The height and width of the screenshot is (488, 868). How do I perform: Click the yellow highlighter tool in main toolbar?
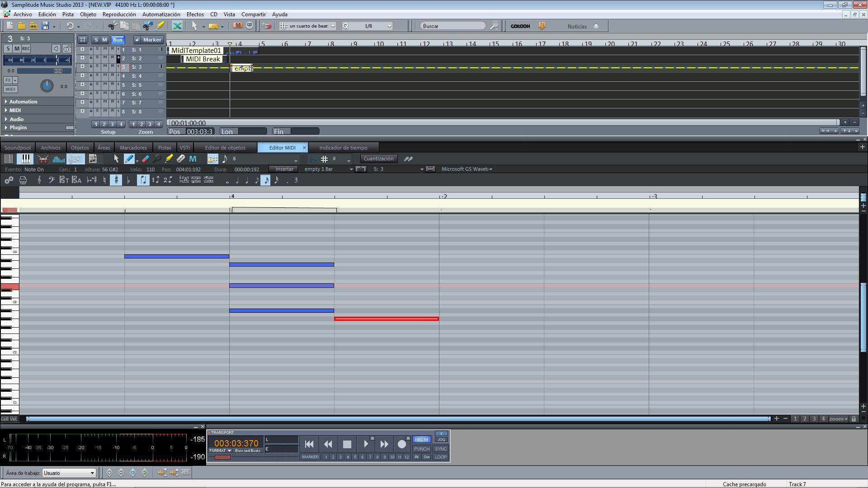160,26
